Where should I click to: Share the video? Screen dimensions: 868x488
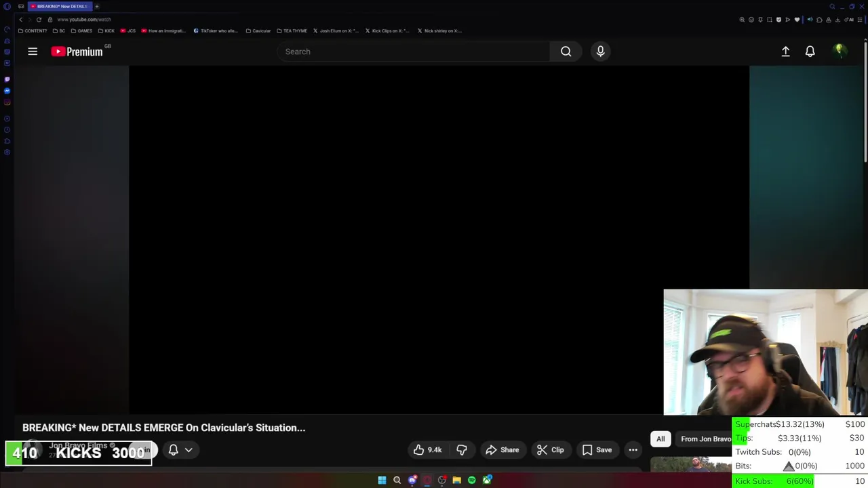coord(502,450)
